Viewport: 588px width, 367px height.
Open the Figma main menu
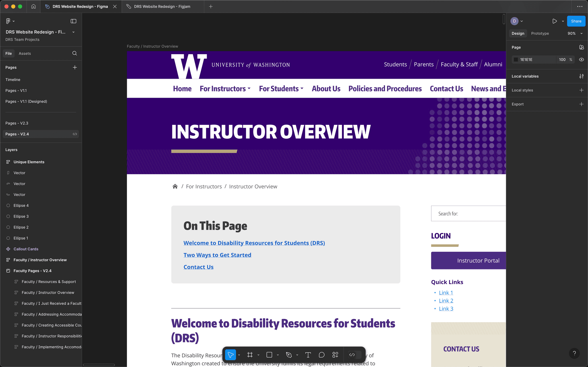(x=8, y=21)
